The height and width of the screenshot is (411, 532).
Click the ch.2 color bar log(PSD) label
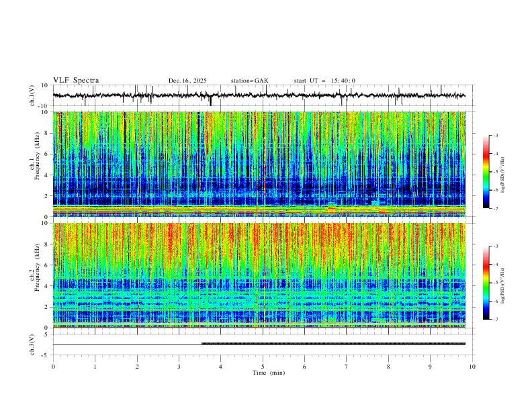coord(503,286)
